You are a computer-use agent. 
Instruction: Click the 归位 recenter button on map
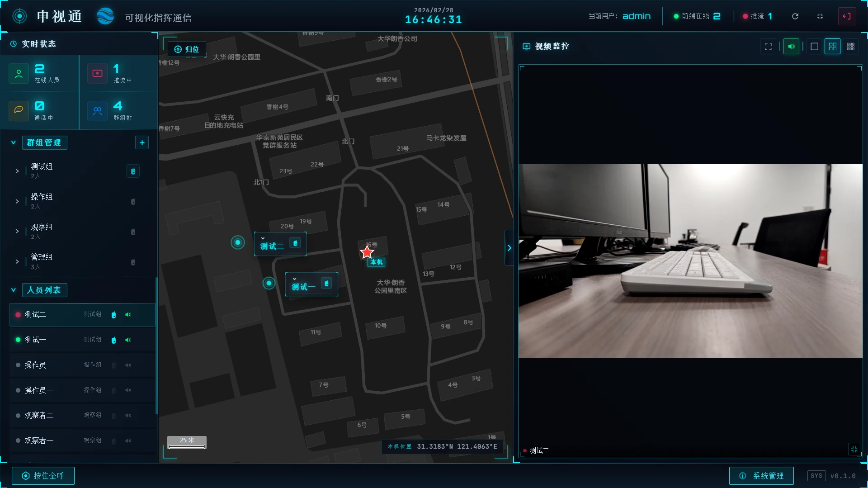tap(187, 49)
